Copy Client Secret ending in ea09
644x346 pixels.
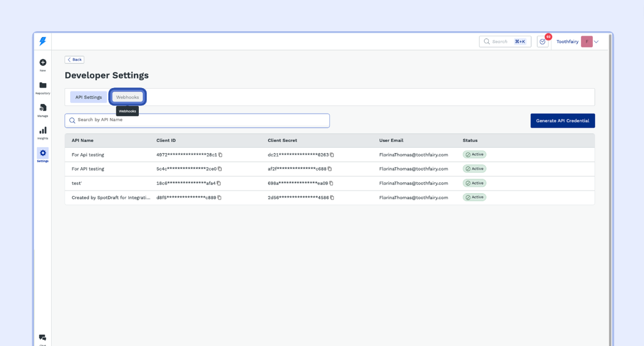tap(331, 183)
